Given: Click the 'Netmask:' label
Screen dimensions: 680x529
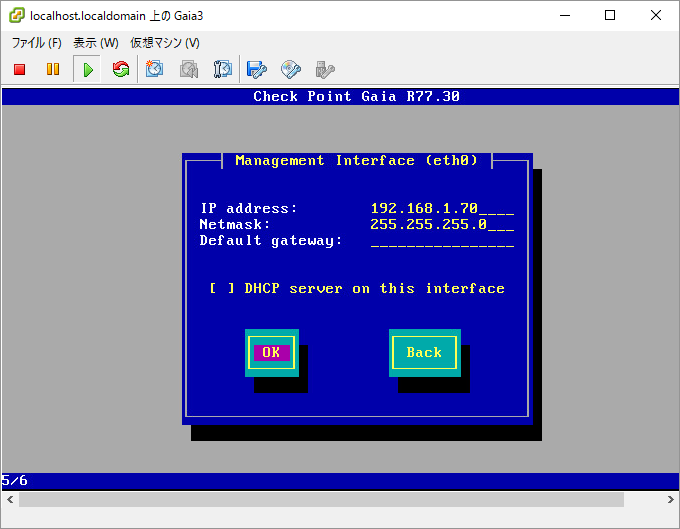Looking at the screenshot, I should (x=235, y=225).
